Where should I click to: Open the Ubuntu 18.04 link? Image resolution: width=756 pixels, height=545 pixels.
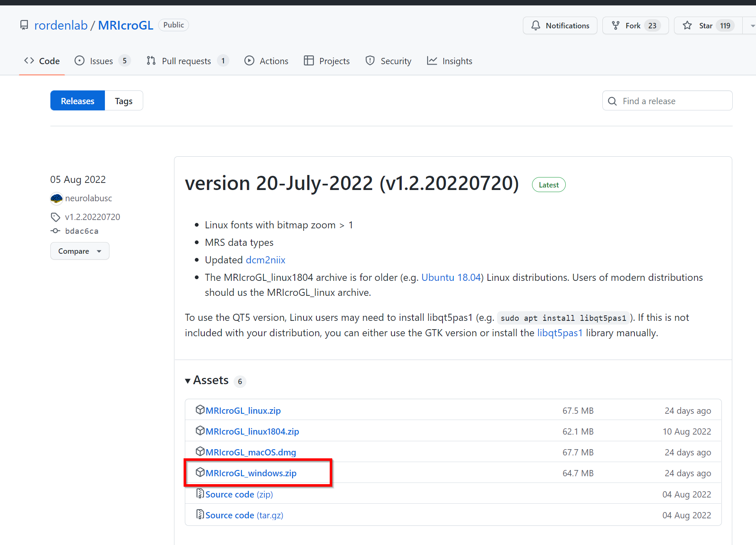tap(451, 277)
